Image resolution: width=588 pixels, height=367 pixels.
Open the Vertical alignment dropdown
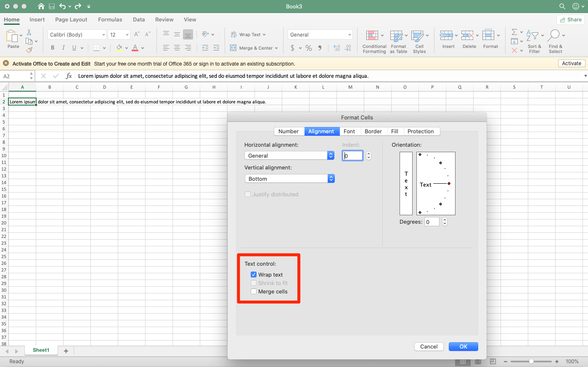(289, 178)
